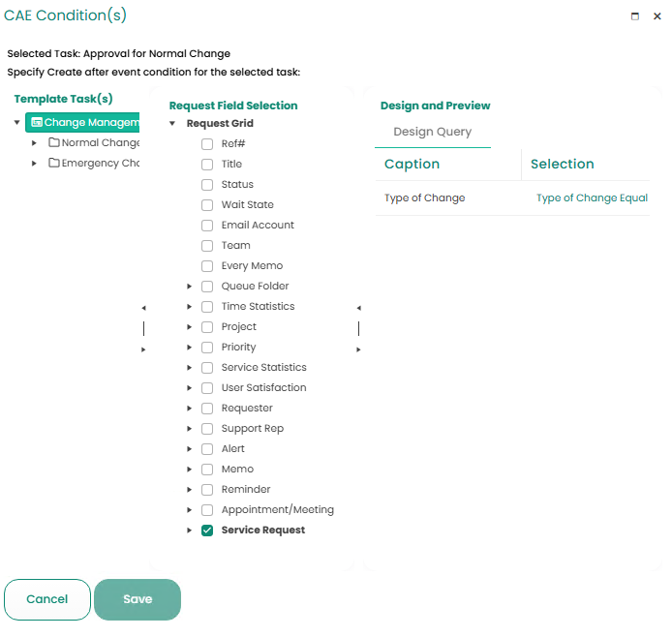Tick the Email Account checkbox
This screenshot has width=672, height=637.
click(x=207, y=226)
